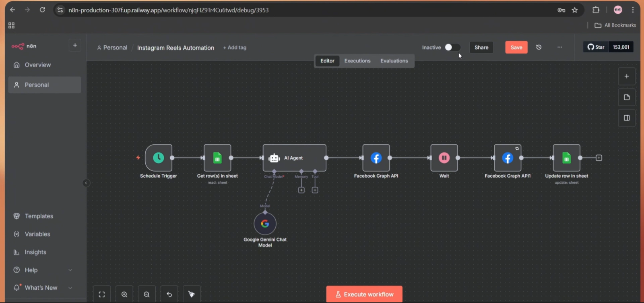
Task: Tidy up the workflow nodes
Action: coord(192,295)
